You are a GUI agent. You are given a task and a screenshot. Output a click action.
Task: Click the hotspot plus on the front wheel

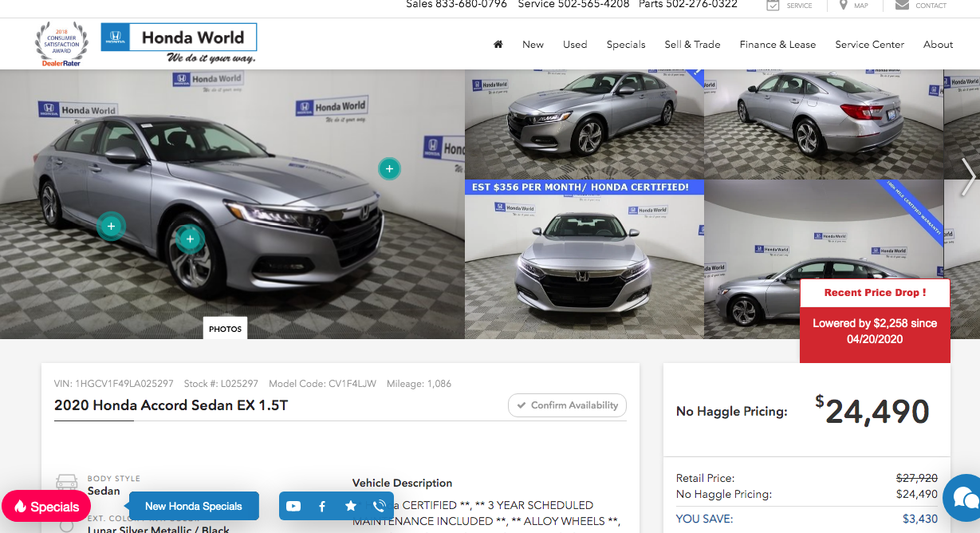click(x=190, y=239)
